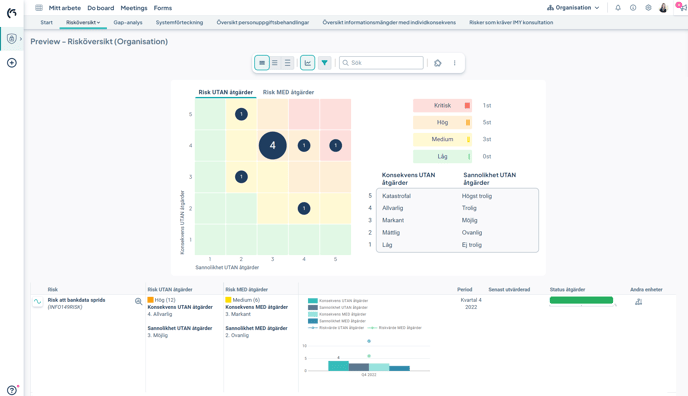Open Översikt informationsmängder med individkonsekvens tab
The width and height of the screenshot is (688, 396).
(x=389, y=22)
